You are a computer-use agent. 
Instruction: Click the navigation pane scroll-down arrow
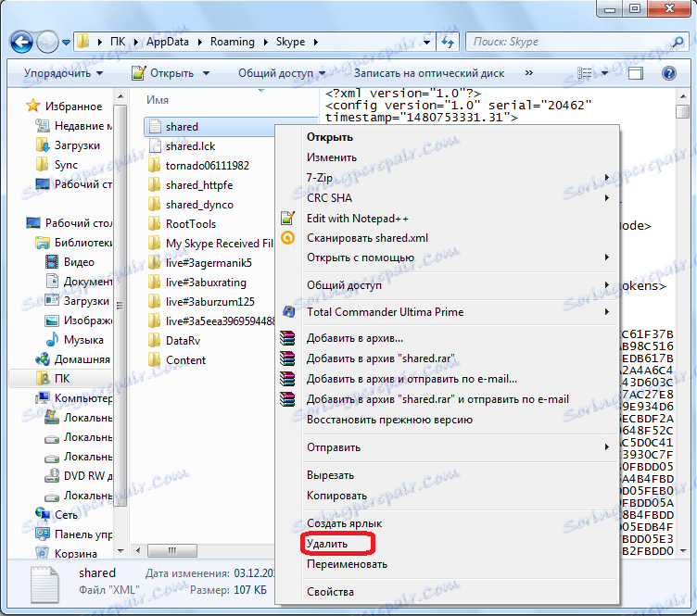pos(120,551)
